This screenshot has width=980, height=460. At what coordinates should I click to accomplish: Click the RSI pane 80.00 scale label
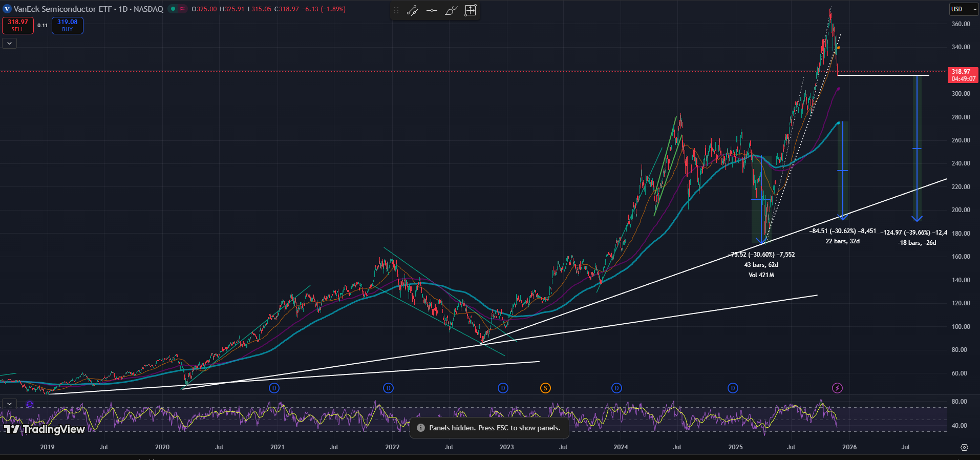[959, 402]
